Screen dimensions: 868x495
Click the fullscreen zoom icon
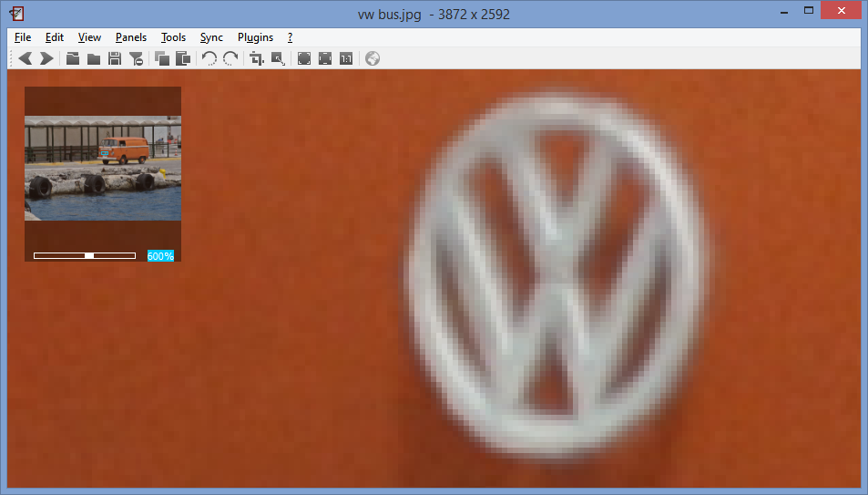tap(325, 58)
